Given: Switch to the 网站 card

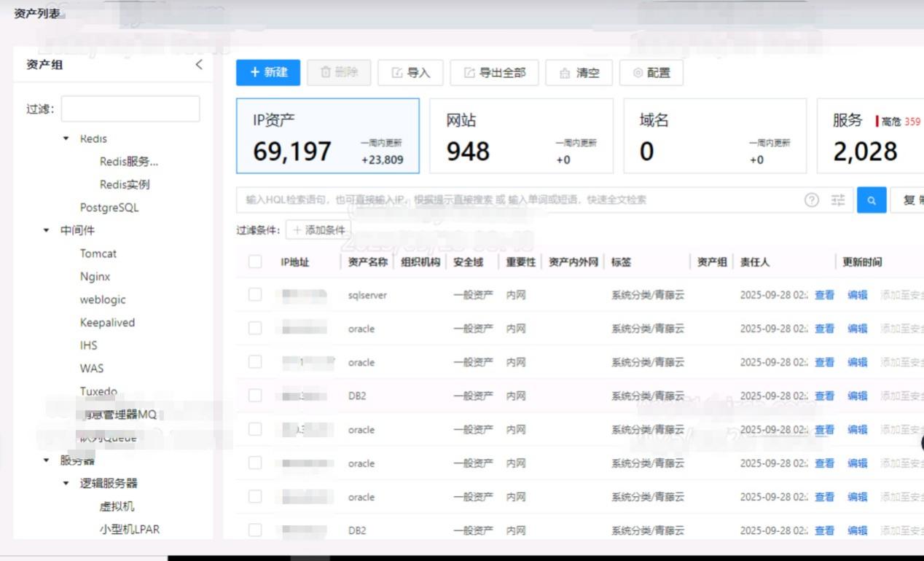Looking at the screenshot, I should click(x=521, y=136).
